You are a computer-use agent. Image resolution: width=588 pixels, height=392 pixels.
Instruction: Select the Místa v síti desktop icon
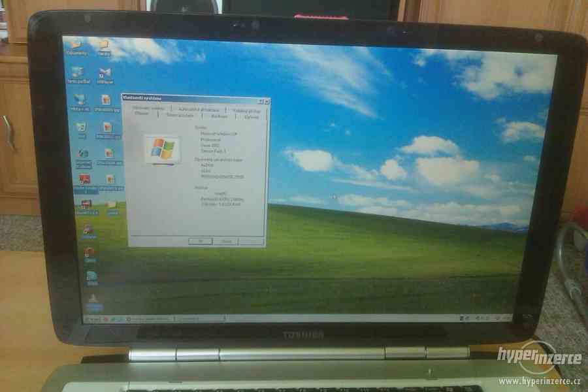80,103
